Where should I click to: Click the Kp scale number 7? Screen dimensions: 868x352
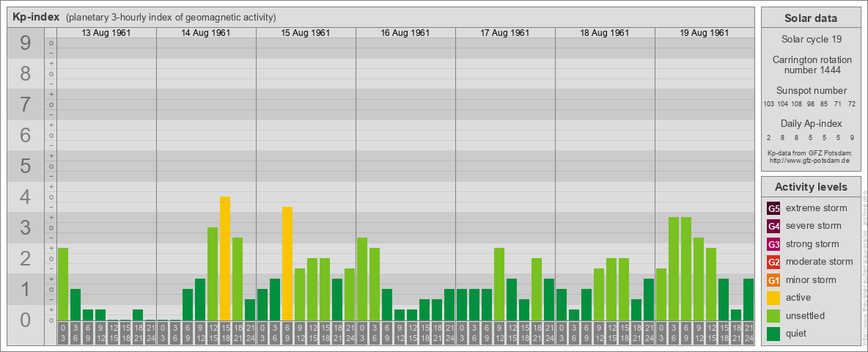(25, 105)
